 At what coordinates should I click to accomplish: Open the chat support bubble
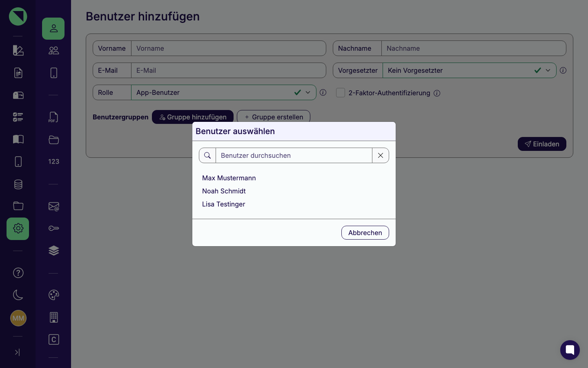pos(570,350)
